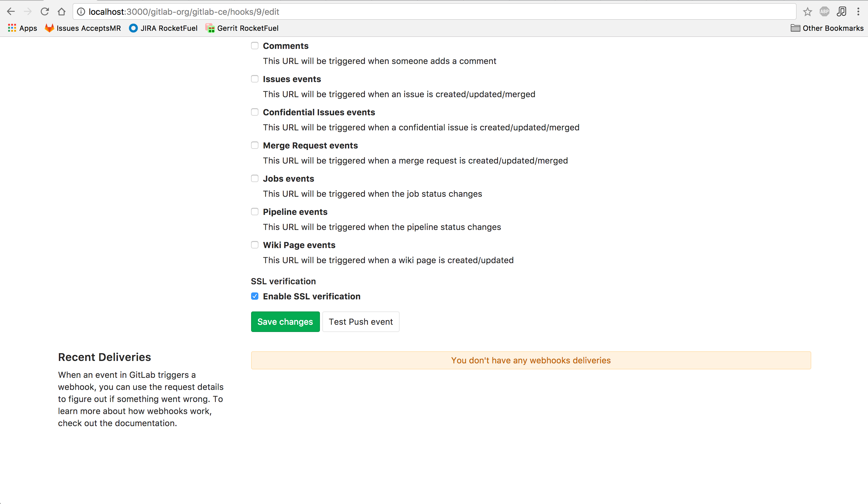Disable the Enable SSL verification checkbox

coord(254,296)
